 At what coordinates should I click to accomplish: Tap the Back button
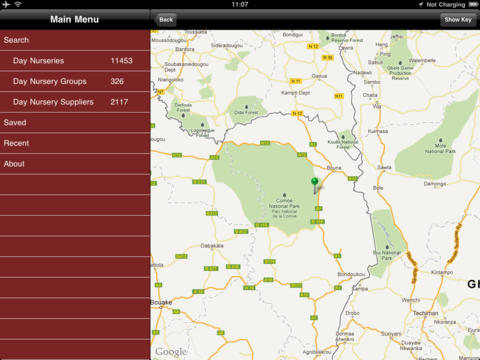tap(166, 20)
